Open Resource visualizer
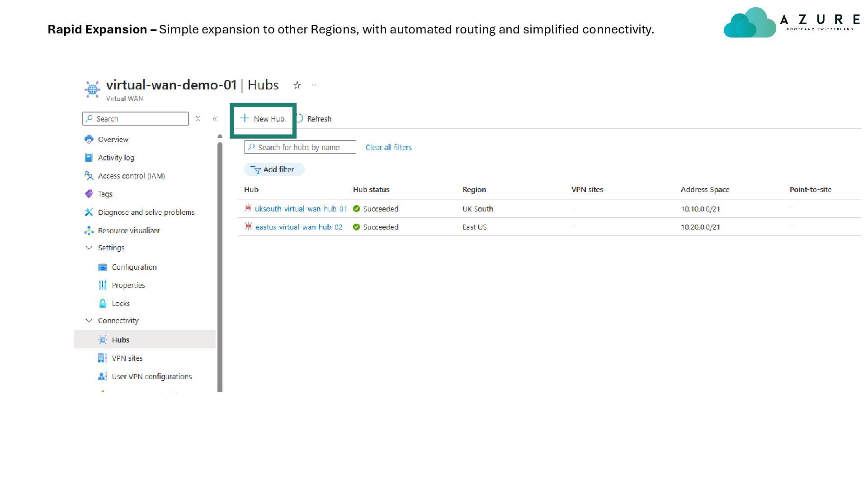868x488 pixels. (129, 230)
